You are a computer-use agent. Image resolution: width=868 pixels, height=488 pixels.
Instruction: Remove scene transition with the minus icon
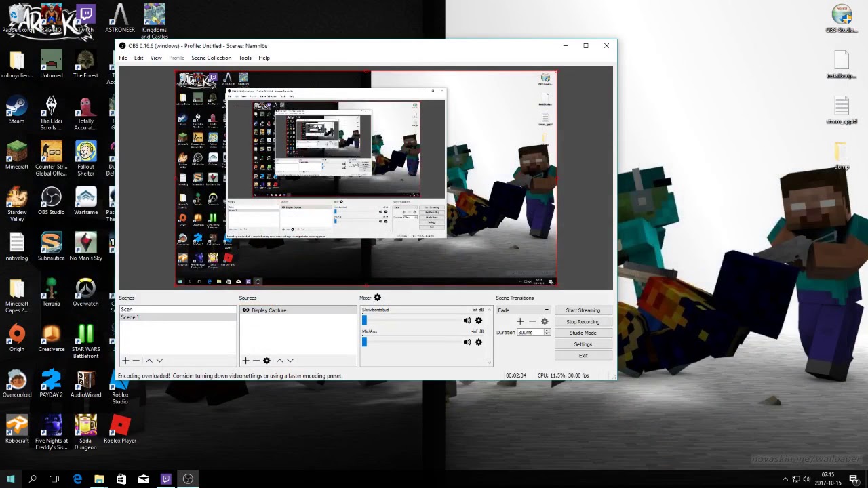tap(532, 321)
